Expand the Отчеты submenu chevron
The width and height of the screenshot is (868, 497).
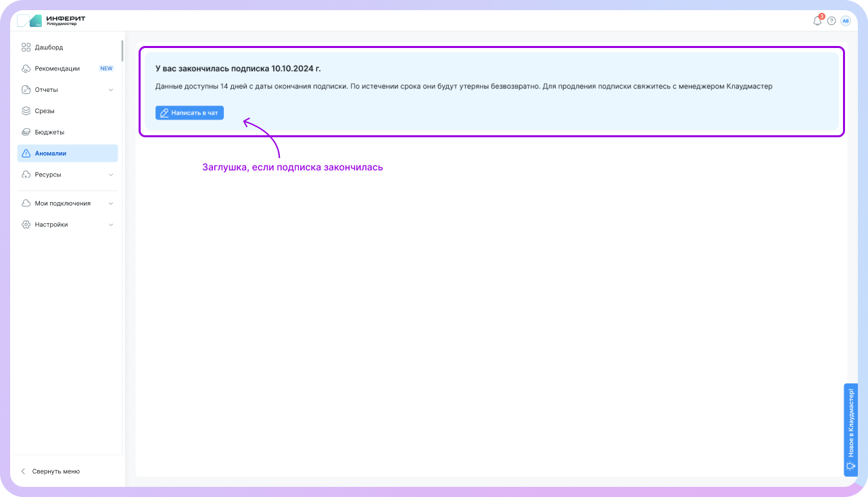111,90
